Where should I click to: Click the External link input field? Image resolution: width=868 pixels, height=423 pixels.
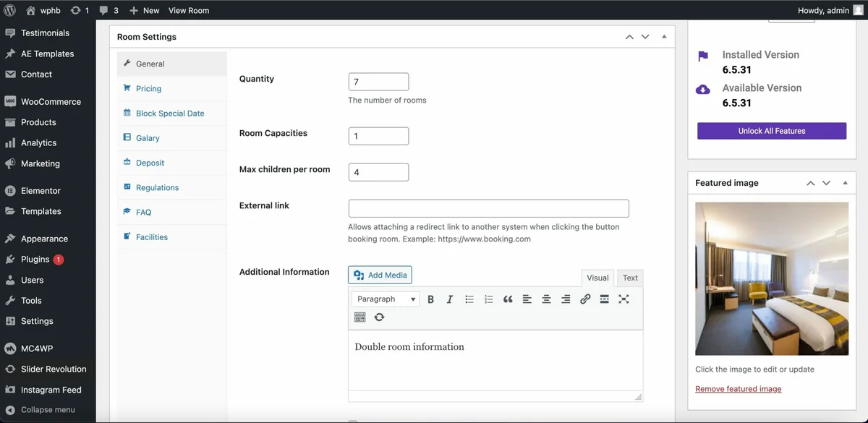(x=488, y=209)
